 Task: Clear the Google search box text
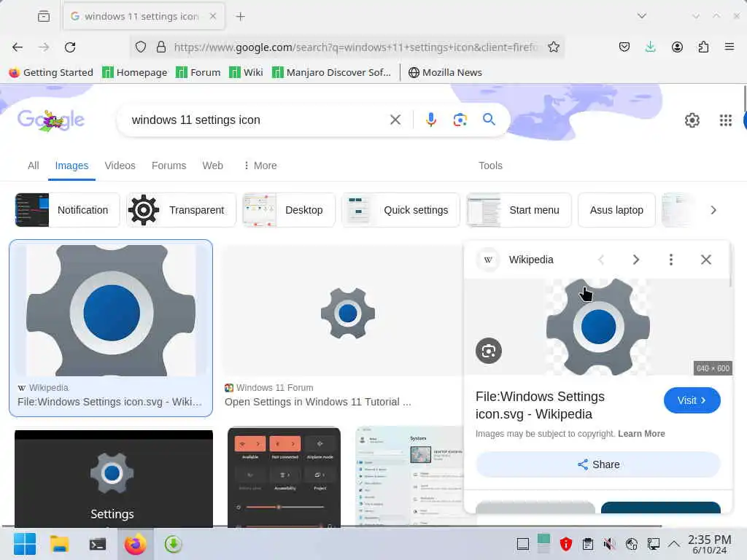click(x=395, y=120)
